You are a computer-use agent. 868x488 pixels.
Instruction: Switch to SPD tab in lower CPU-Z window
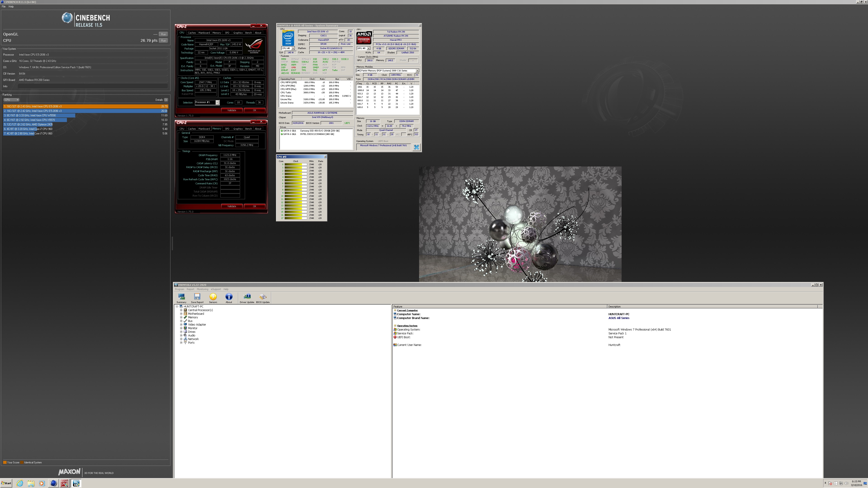pos(227,129)
